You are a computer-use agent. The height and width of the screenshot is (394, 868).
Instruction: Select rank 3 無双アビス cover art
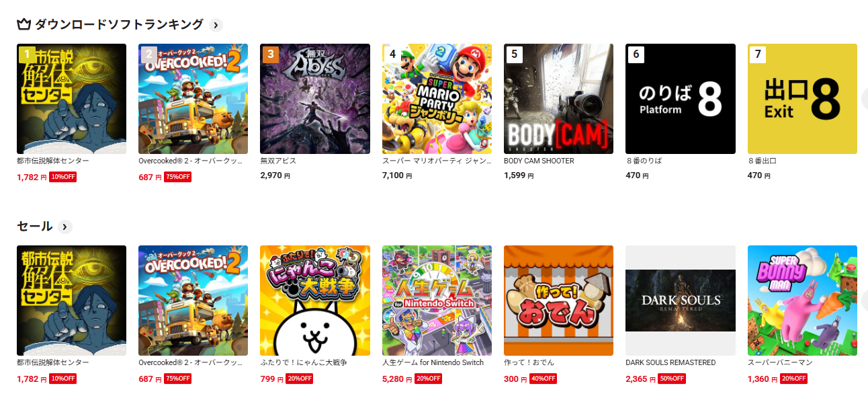point(315,99)
